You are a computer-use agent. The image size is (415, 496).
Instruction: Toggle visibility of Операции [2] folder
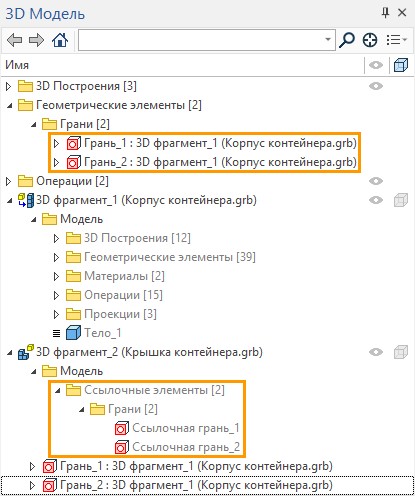click(x=376, y=181)
